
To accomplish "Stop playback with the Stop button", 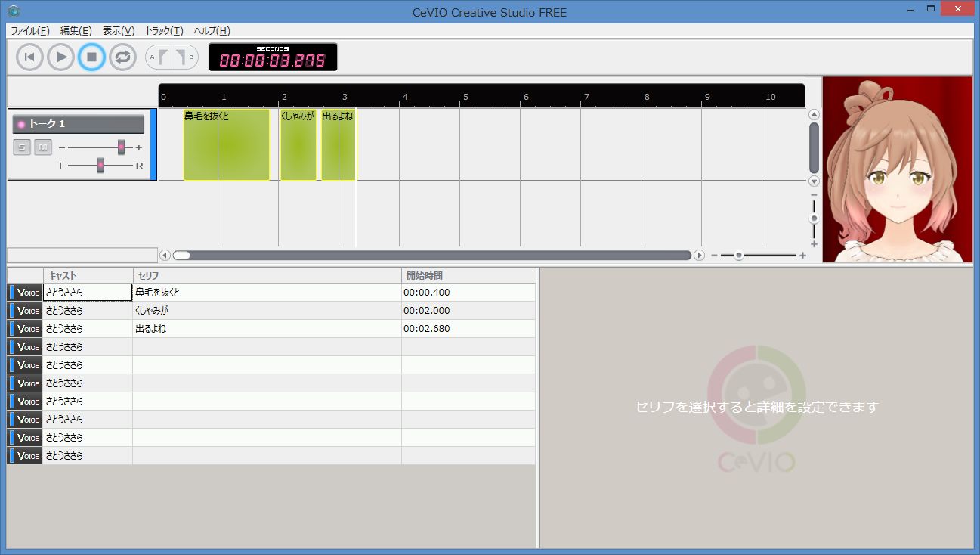I will pyautogui.click(x=91, y=57).
